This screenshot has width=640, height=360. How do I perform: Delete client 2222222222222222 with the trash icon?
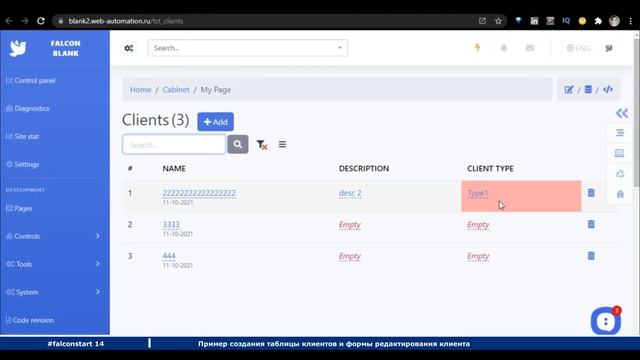coord(591,193)
